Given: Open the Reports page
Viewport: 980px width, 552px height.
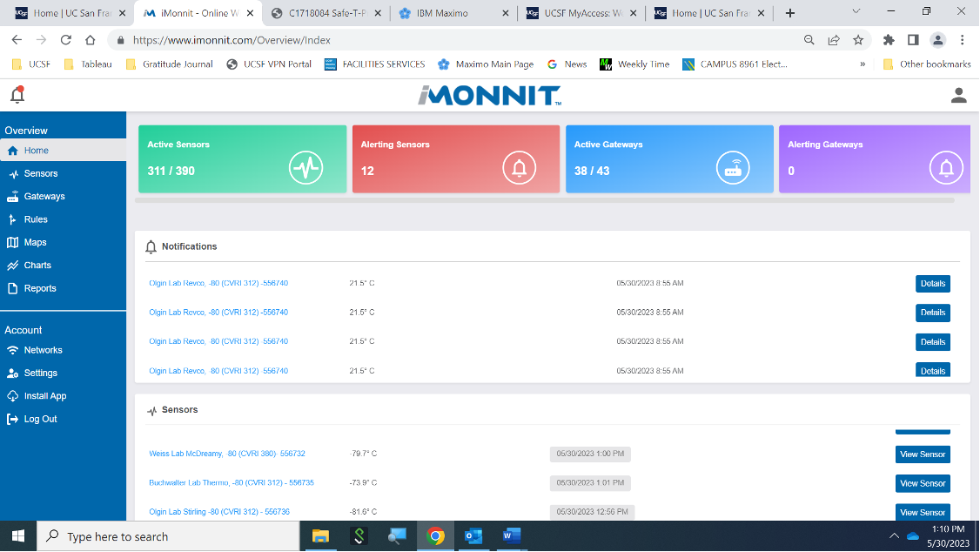Looking at the screenshot, I should click(41, 288).
